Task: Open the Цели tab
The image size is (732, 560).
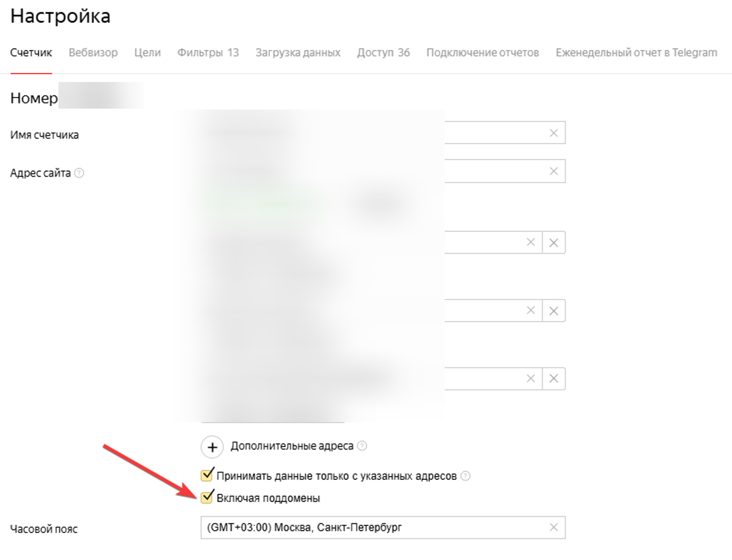Action: (x=147, y=53)
